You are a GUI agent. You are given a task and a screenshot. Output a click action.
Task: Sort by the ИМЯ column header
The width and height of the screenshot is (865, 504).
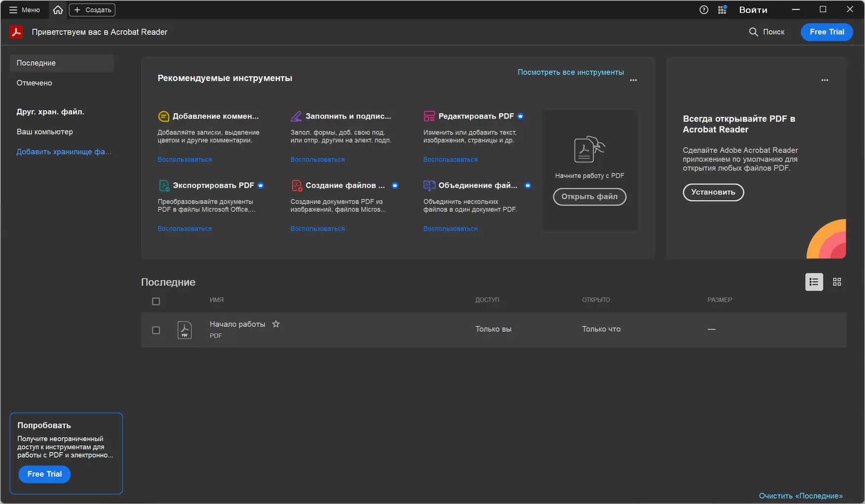(216, 300)
